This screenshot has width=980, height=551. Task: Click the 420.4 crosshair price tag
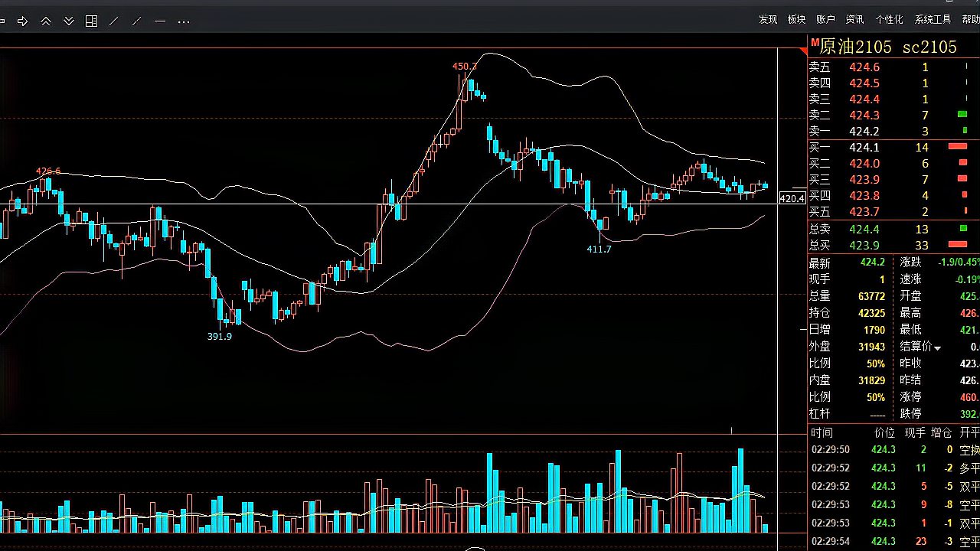click(792, 199)
